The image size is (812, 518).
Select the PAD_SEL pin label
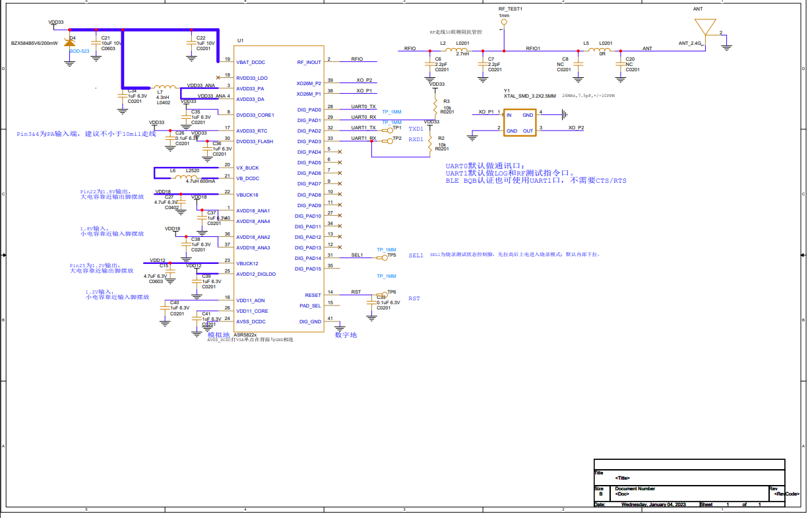coord(310,306)
